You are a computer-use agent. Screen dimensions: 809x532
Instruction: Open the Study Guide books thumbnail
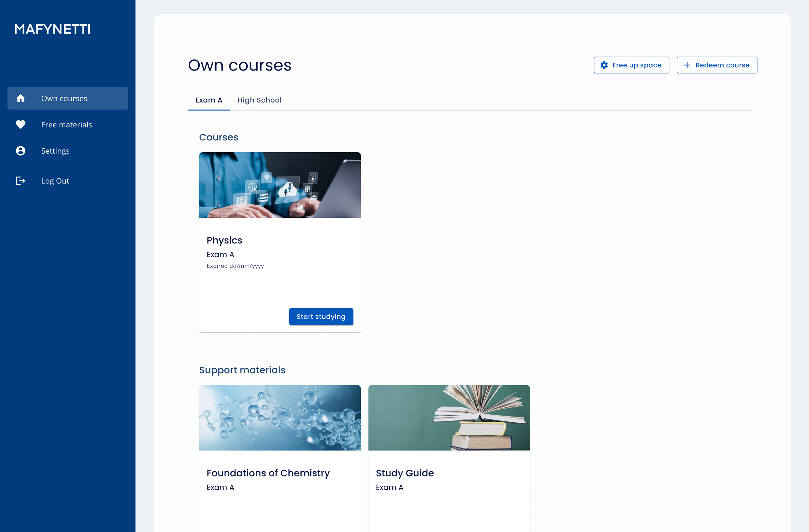449,418
